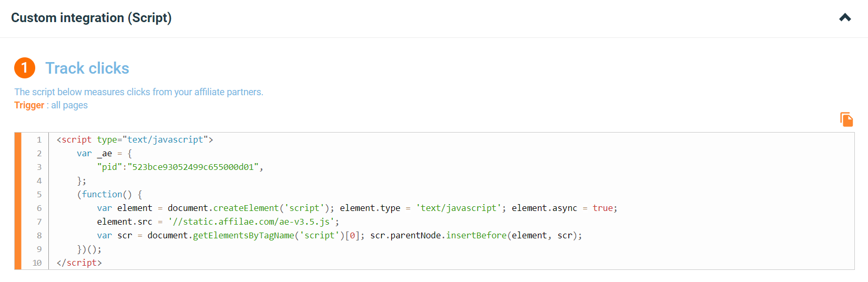Click the static.affilae.com script URL string
868x282 pixels.
(x=251, y=221)
